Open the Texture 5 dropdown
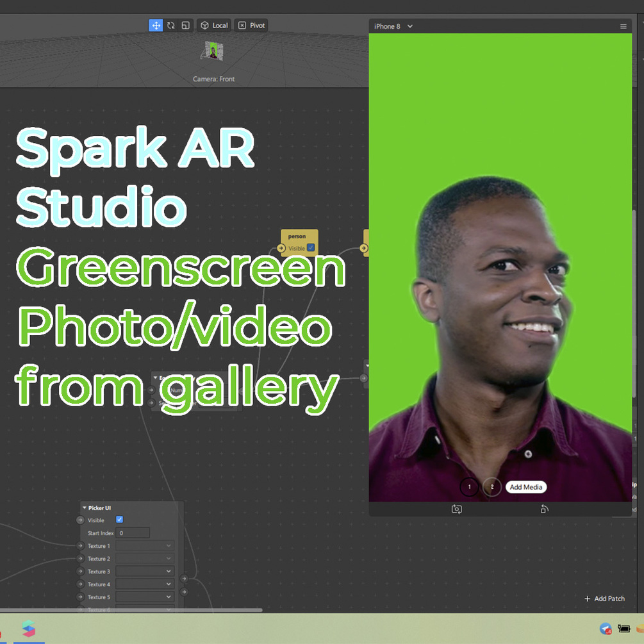The height and width of the screenshot is (644, 644). (x=145, y=597)
